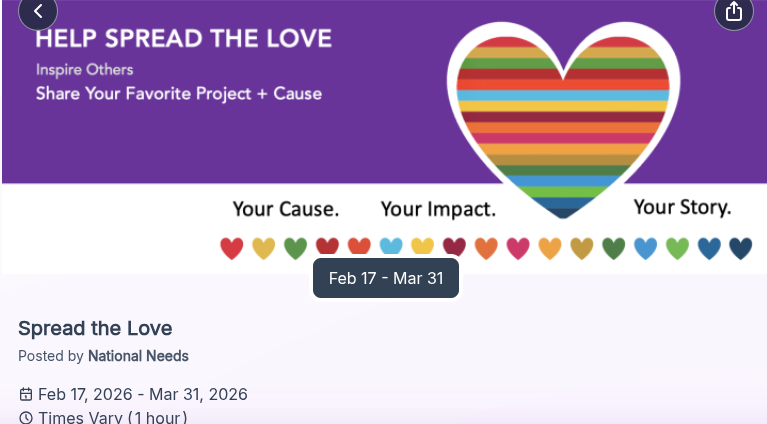Click the clock icon beside Times Vary
Image resolution: width=767 pixels, height=424 pixels.
(26, 417)
